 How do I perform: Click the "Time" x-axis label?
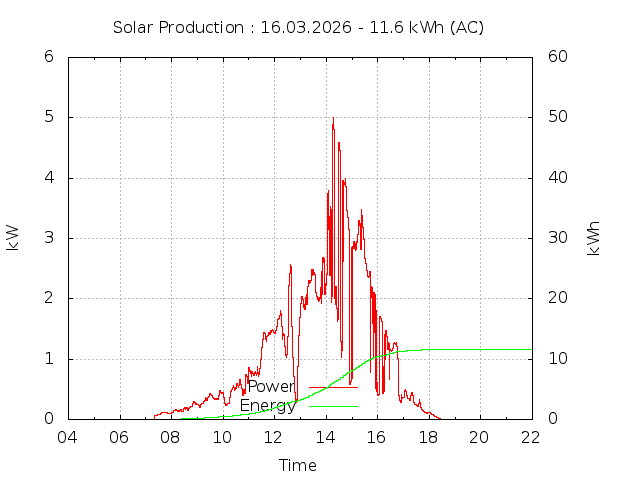point(298,465)
